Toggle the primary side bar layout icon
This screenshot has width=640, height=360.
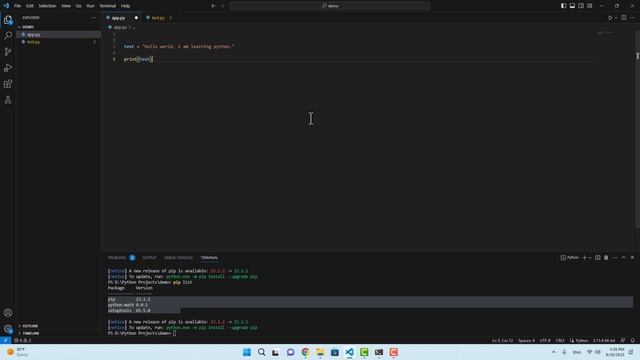(x=563, y=6)
